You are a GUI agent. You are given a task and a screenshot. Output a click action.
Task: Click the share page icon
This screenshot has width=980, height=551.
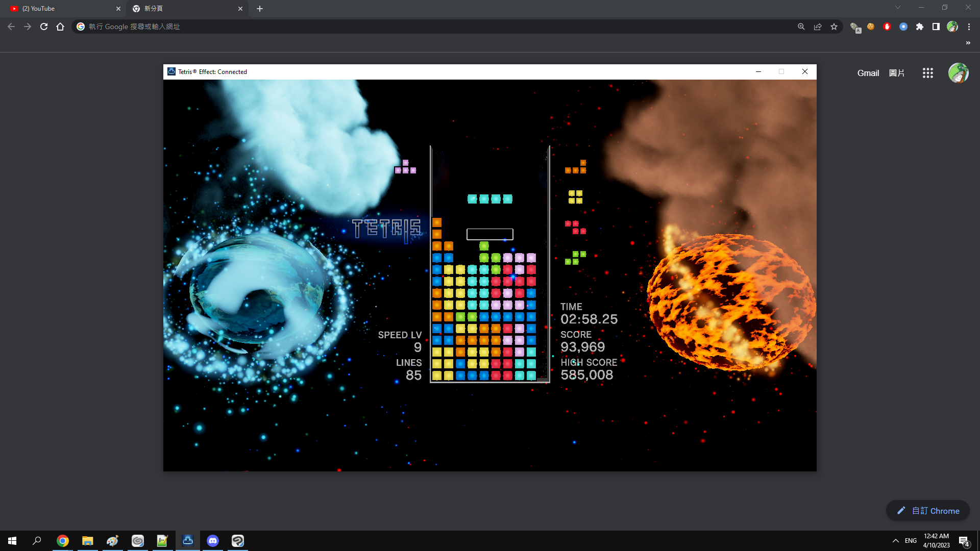coord(818,27)
